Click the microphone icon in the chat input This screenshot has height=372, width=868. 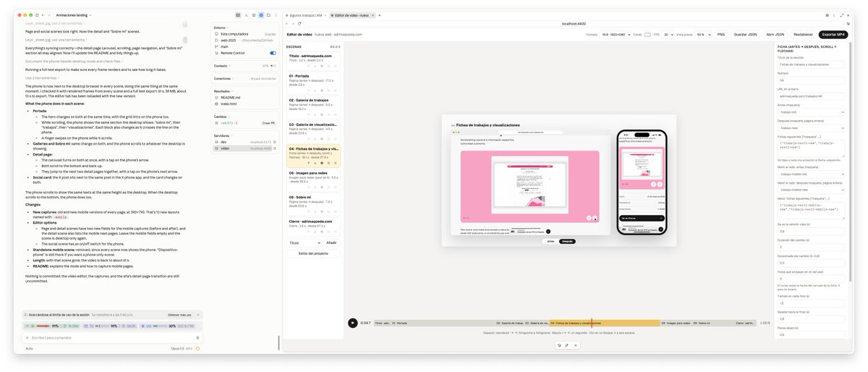(197, 337)
